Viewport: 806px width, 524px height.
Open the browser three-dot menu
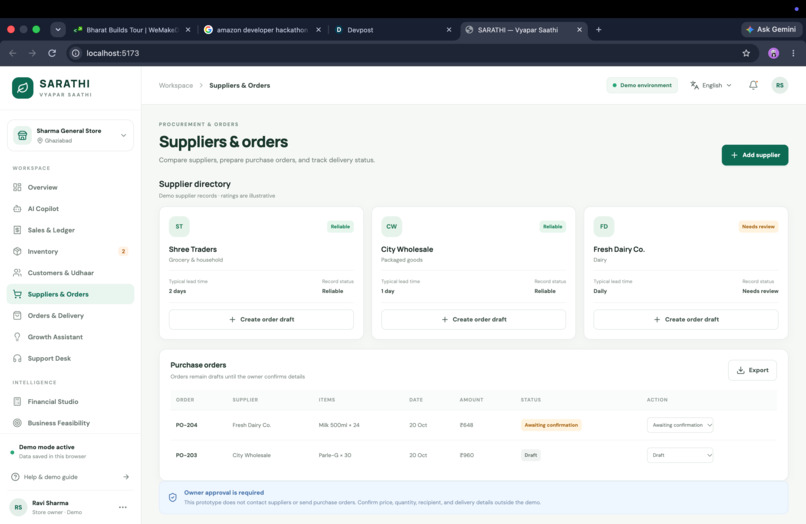click(x=793, y=53)
